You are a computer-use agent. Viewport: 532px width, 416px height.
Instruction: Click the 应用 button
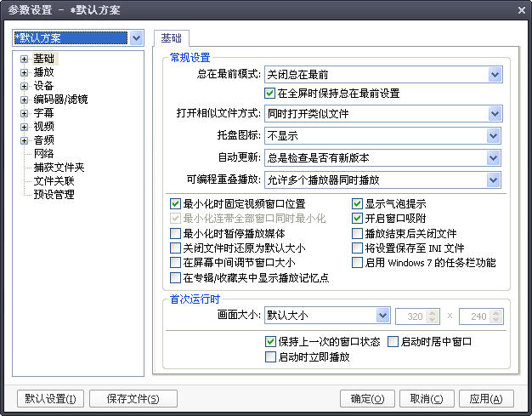(x=485, y=398)
